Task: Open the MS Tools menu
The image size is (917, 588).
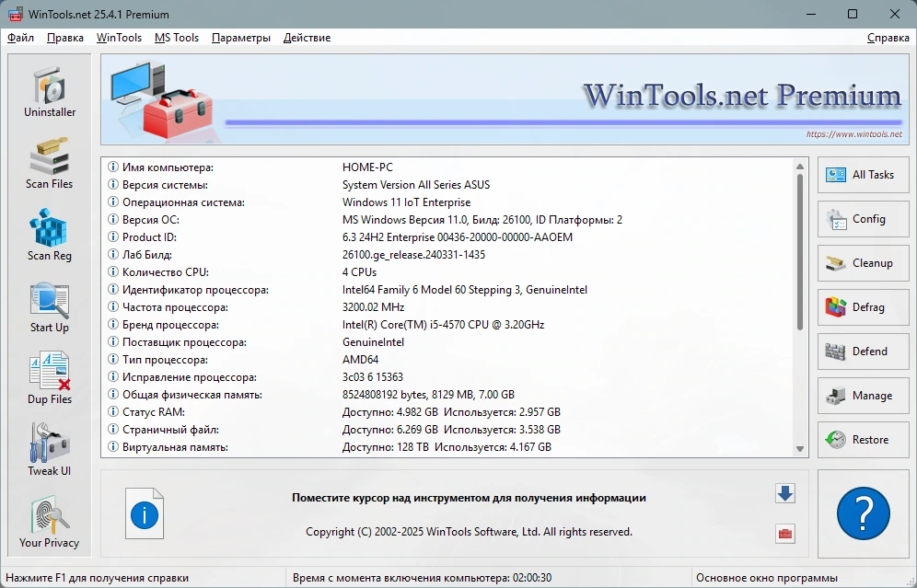Action: [x=177, y=38]
